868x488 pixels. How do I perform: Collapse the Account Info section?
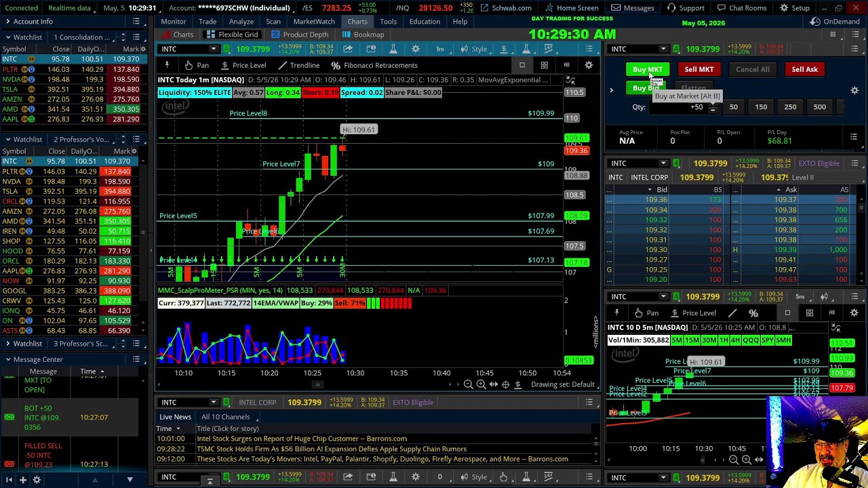[7, 22]
